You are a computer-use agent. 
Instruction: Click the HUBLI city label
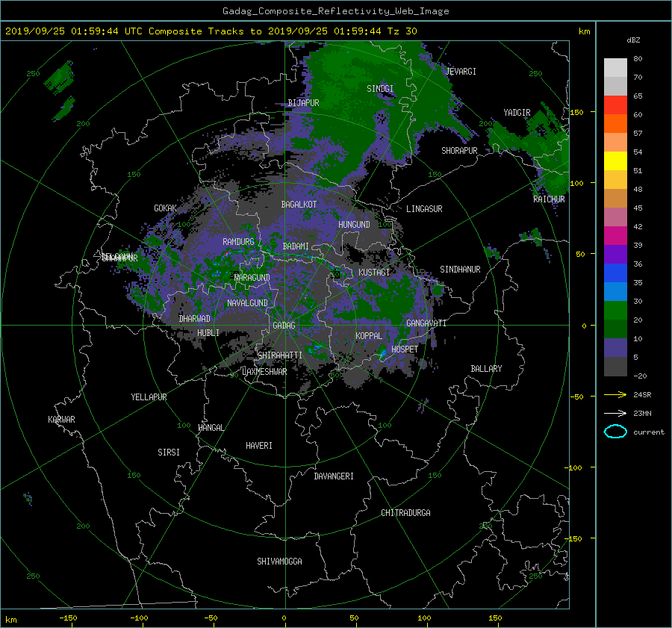tap(208, 333)
